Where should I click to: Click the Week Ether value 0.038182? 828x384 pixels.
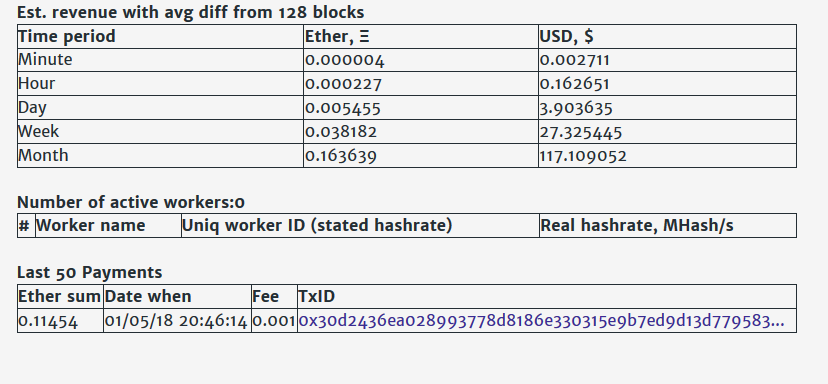click(341, 132)
